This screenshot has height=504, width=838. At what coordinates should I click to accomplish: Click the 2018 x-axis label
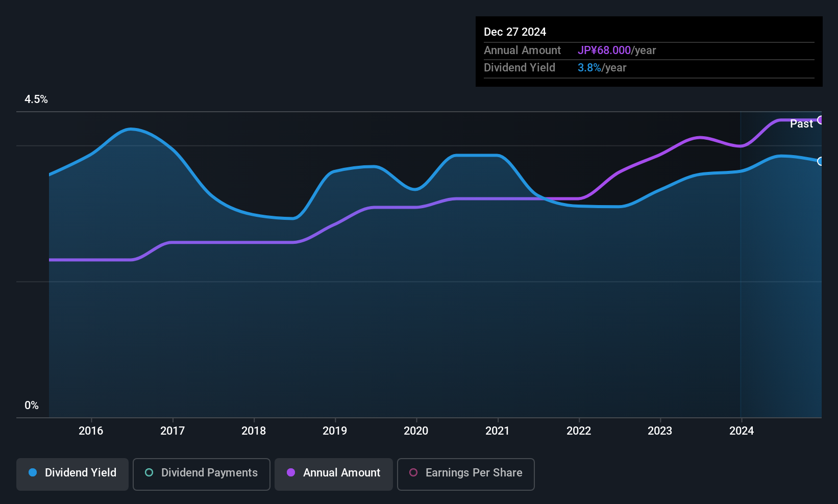[x=254, y=431]
